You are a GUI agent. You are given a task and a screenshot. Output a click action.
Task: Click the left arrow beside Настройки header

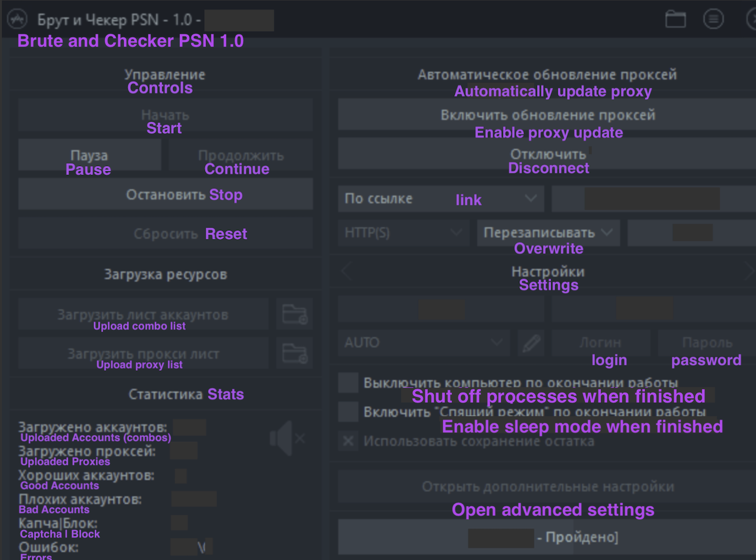(346, 272)
